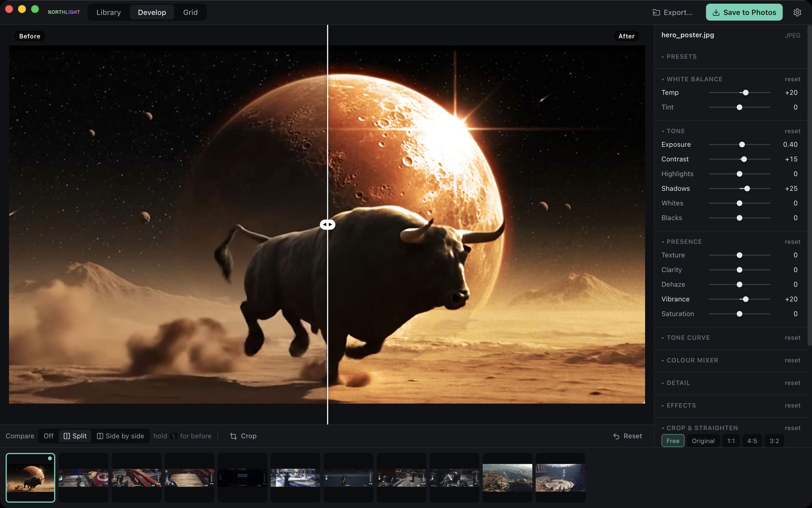
Task: Click the Save to Photos button
Action: click(x=744, y=12)
